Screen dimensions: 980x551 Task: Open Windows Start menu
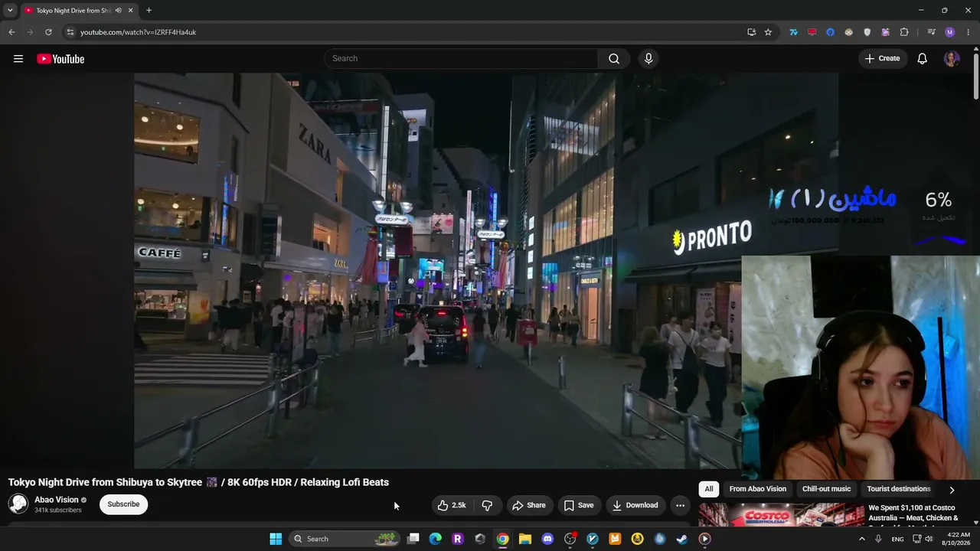(x=276, y=539)
